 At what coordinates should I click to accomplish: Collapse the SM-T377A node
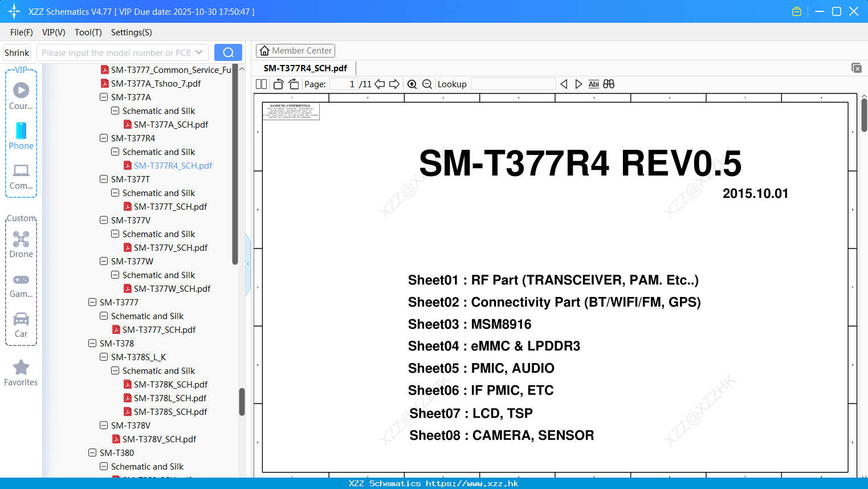(104, 97)
